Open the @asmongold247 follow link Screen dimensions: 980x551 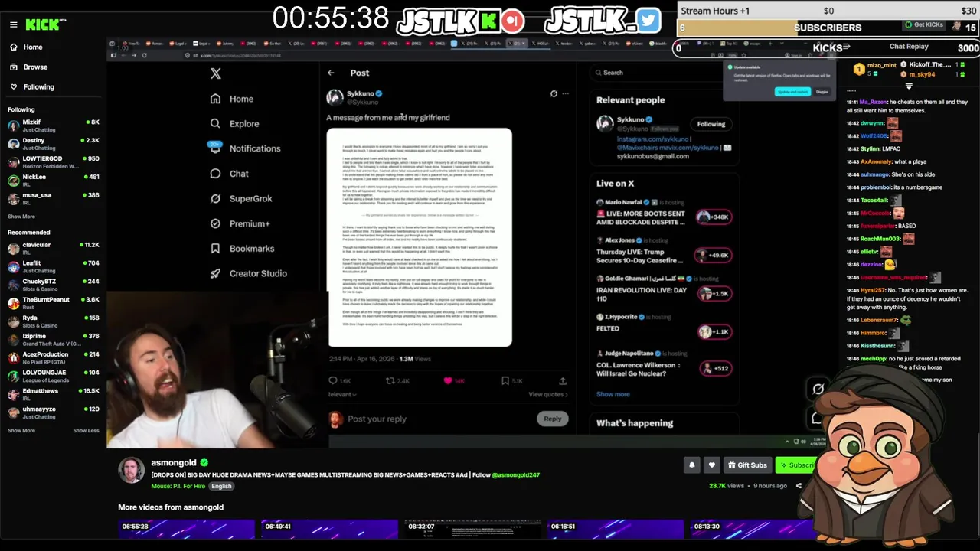coord(516,475)
